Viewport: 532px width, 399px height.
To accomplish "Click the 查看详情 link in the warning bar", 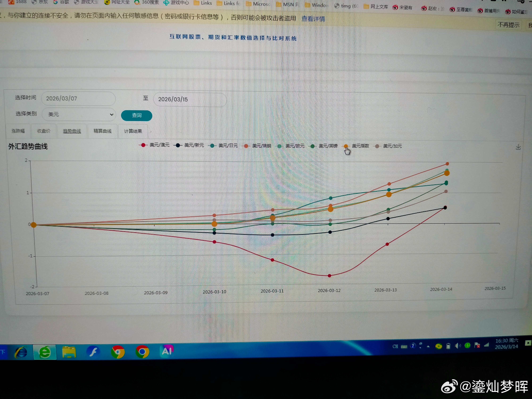I will [x=313, y=19].
